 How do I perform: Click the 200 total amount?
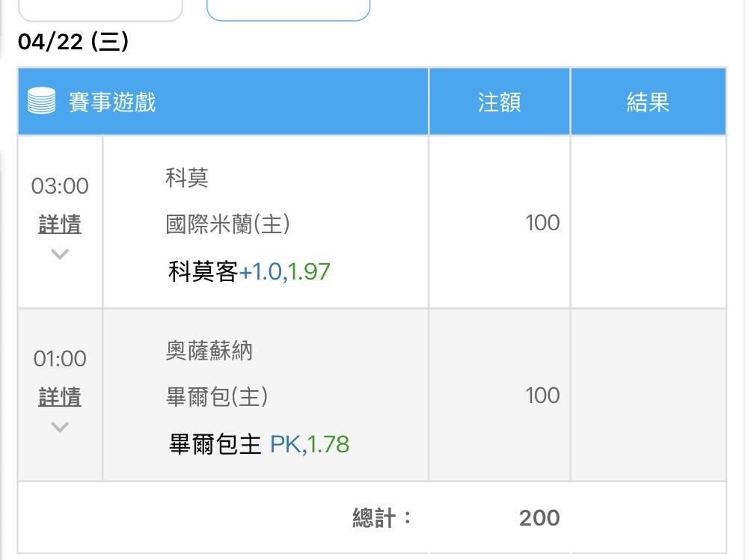539,517
